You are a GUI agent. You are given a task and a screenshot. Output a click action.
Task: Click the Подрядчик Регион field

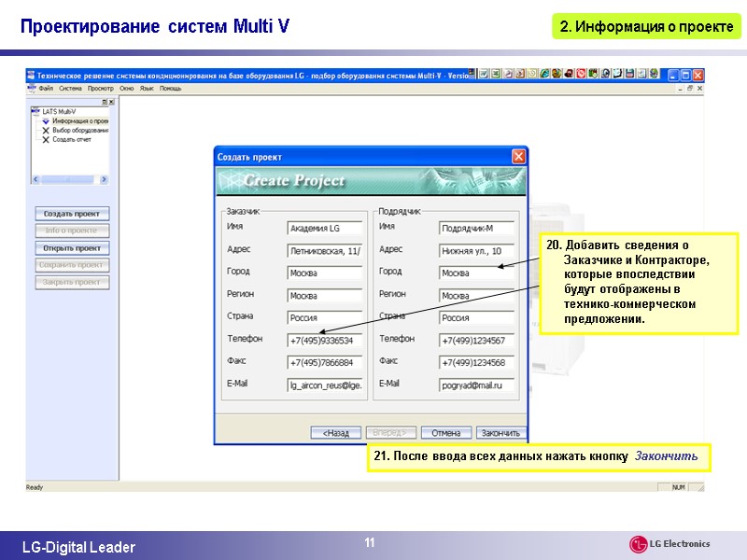[476, 296]
